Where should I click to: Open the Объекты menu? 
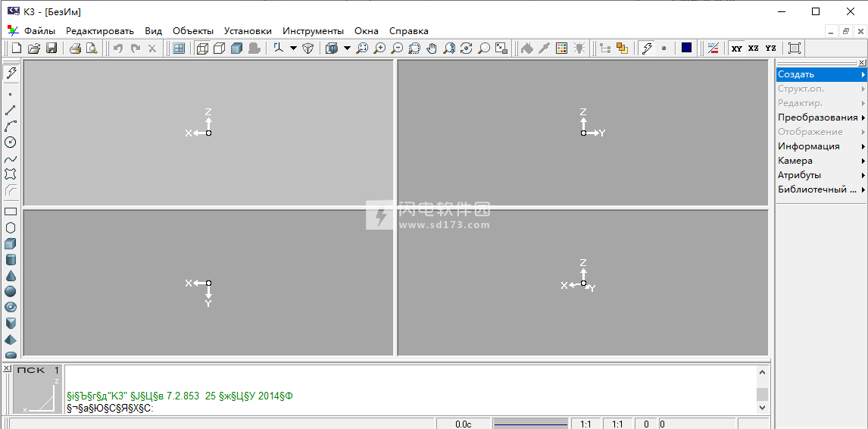tap(193, 31)
